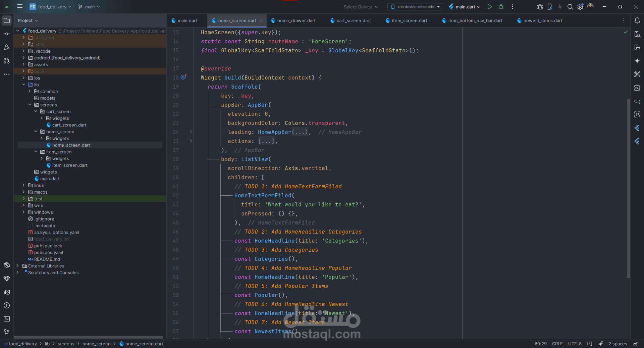
Task: Open the Gemini status bar icon
Action: 601,344
